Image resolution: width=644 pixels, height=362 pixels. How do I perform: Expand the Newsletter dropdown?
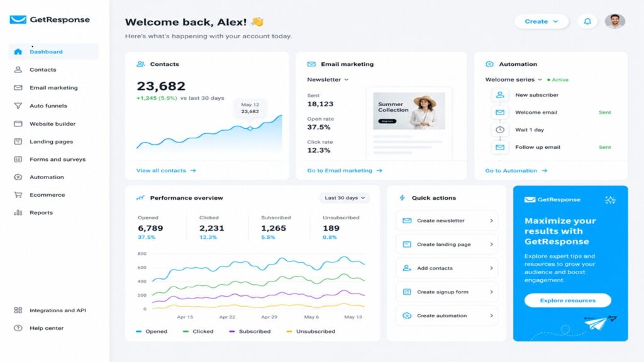coord(328,80)
